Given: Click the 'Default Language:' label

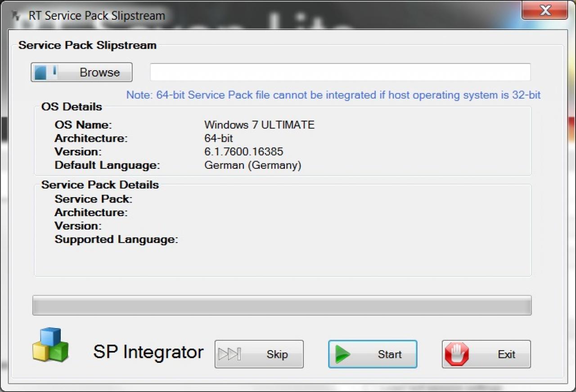Looking at the screenshot, I should point(108,165).
